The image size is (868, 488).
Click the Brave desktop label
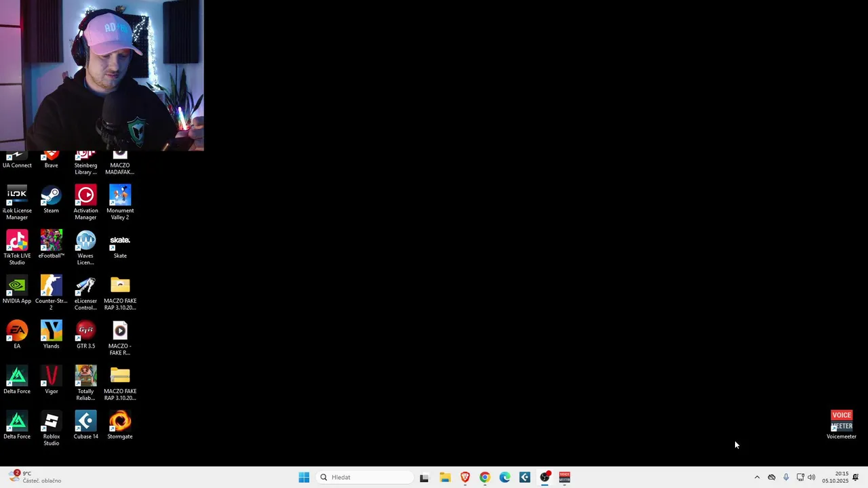pyautogui.click(x=51, y=165)
